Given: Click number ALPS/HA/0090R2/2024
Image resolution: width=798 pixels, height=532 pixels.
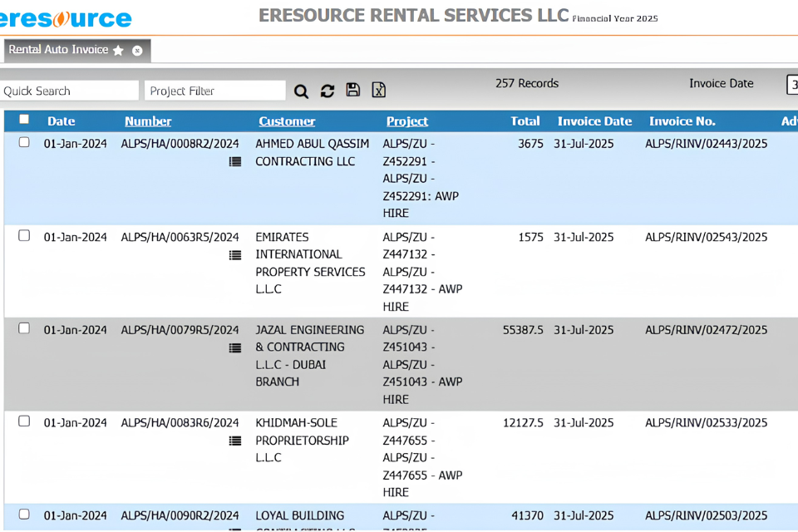Looking at the screenshot, I should click(x=180, y=515).
